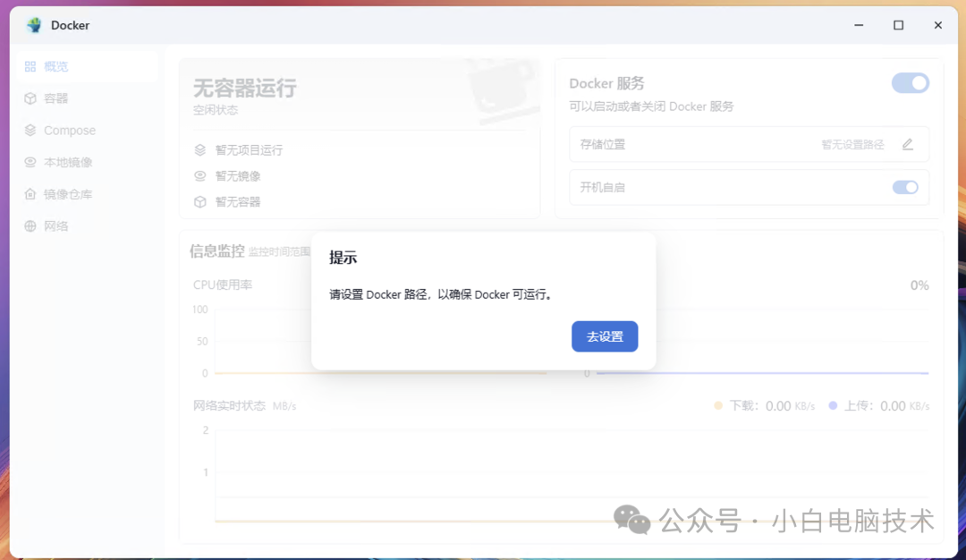Click the Docker whale logo in title bar
The width and height of the screenshot is (966, 560).
pyautogui.click(x=35, y=25)
